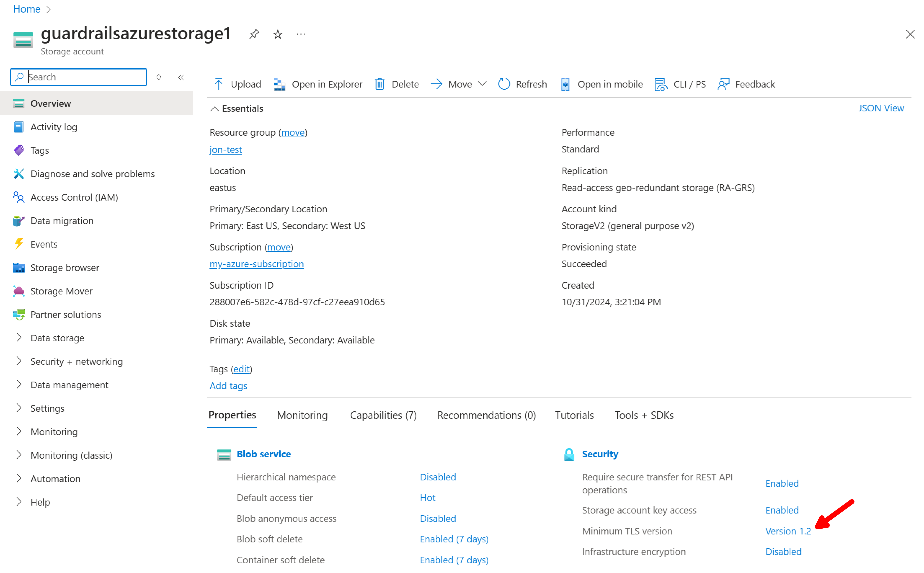This screenshot has height=573, width=924.
Task: Click the Upload toolbar icon
Action: (x=219, y=84)
